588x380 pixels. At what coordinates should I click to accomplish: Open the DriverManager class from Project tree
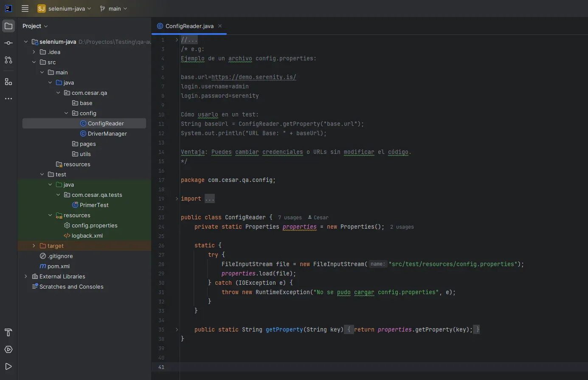(x=107, y=133)
